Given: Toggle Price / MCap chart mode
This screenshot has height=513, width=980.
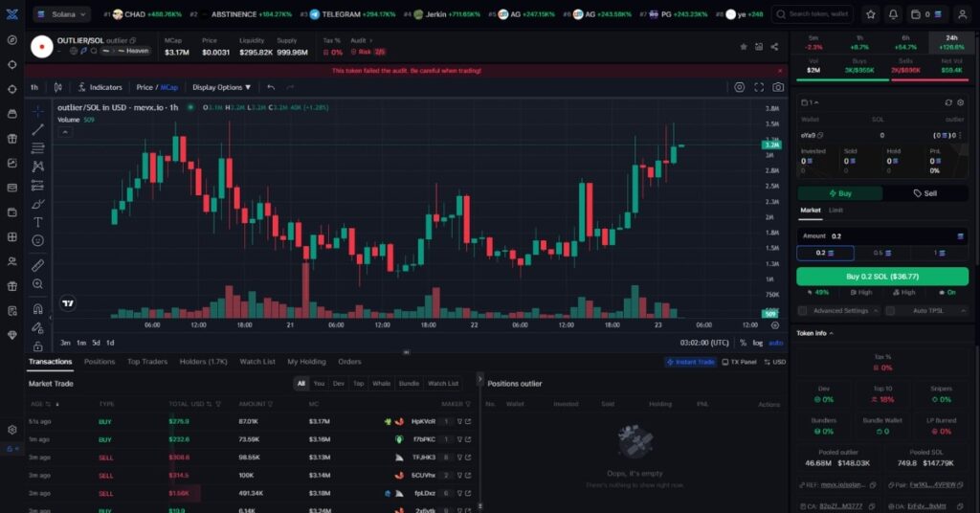Looking at the screenshot, I should [158, 87].
